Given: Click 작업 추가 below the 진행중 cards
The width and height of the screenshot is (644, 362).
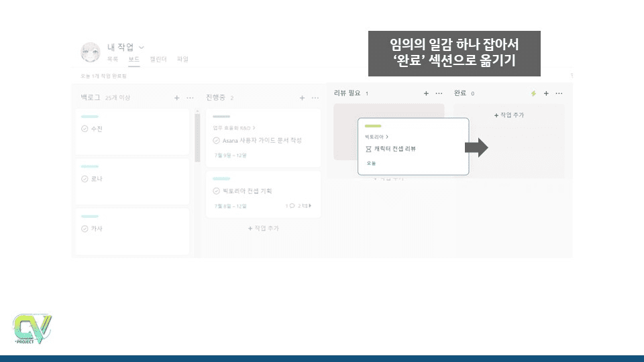Looking at the screenshot, I should coord(264,229).
